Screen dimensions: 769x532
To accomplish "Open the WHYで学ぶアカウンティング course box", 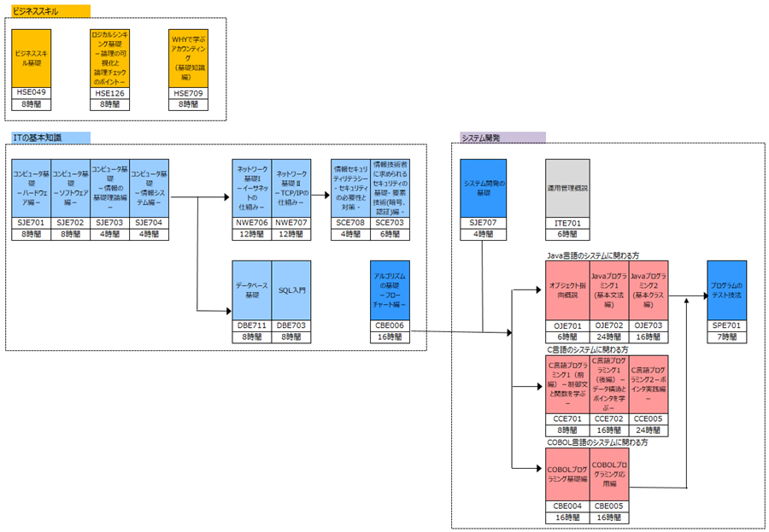I will pos(188,58).
